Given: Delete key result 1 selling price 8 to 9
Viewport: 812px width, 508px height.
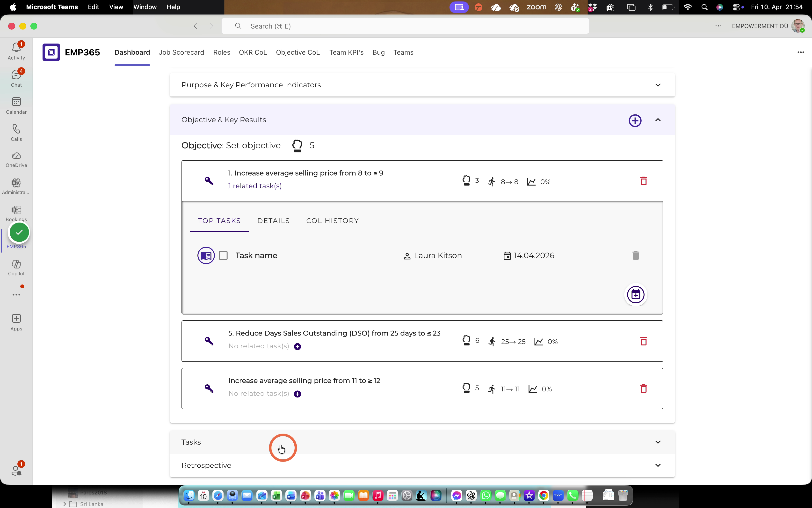Looking at the screenshot, I should pos(643,181).
